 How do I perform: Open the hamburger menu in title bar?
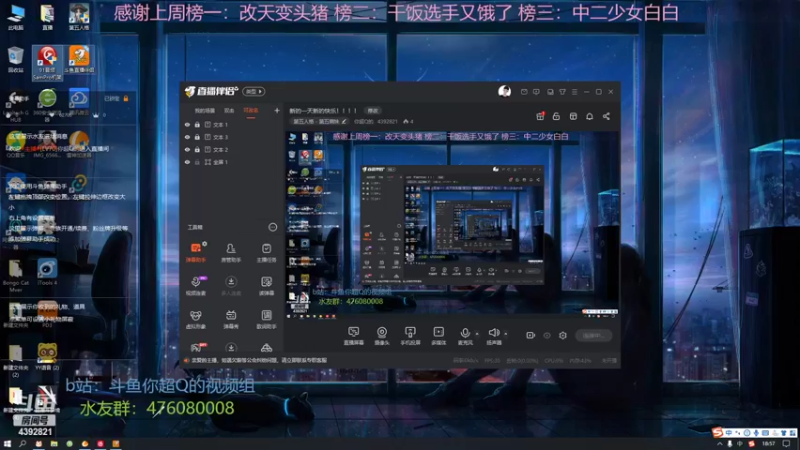574,92
